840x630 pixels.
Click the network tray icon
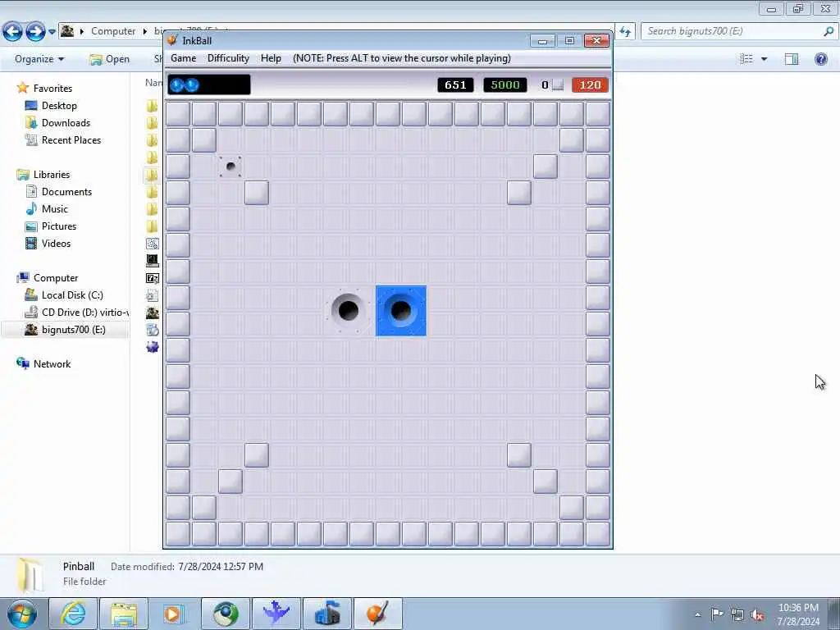point(737,614)
